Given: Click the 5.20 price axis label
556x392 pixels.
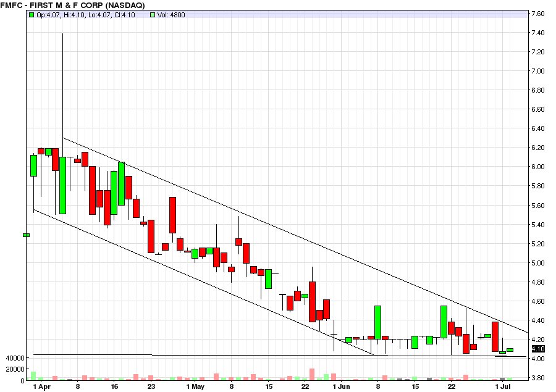Looking at the screenshot, I should [538, 244].
